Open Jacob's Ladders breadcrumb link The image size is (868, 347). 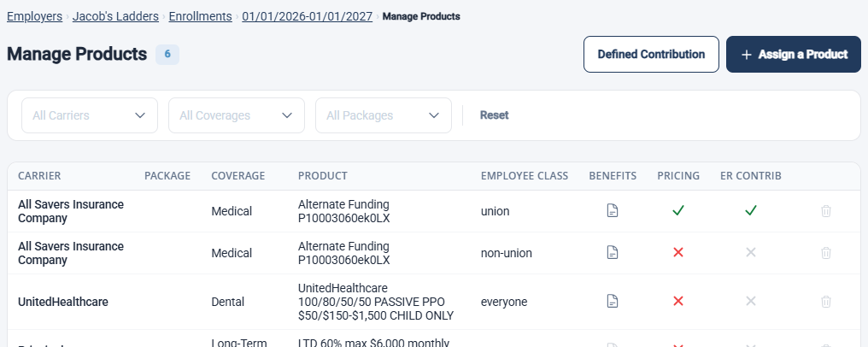[x=115, y=16]
